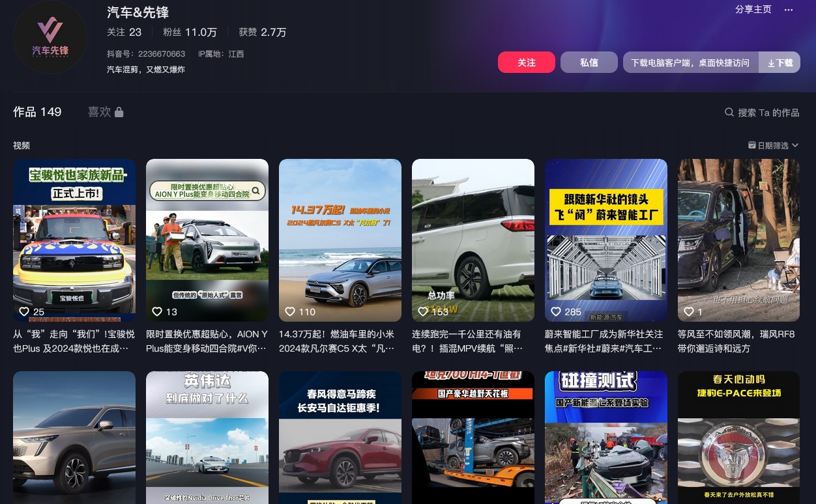Click the heart icon with 13 likes
Viewport: 816px width, 504px height.
tap(157, 312)
